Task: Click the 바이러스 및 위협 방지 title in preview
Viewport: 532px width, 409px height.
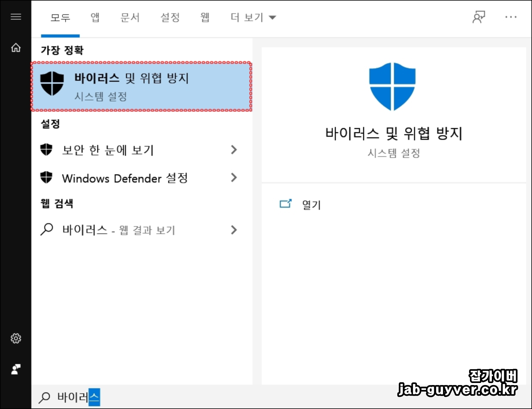Action: pos(394,134)
